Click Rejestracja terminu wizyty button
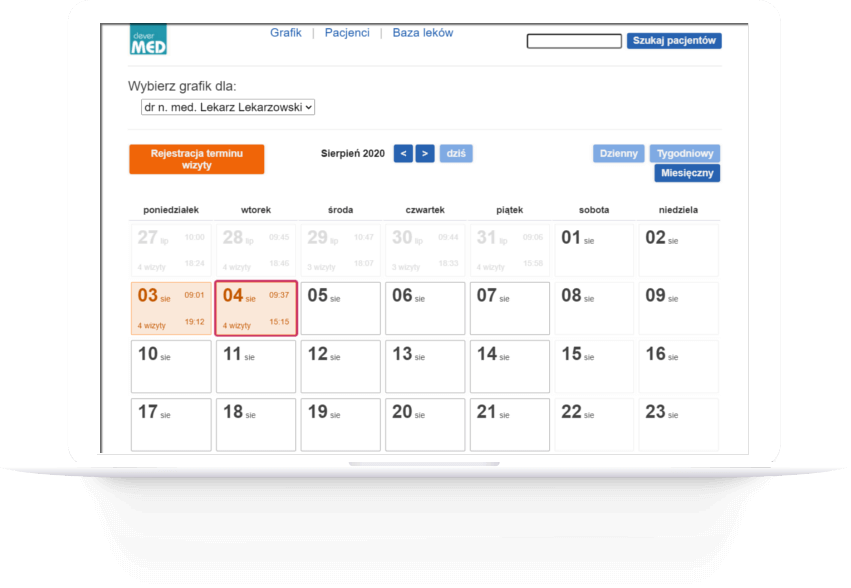 196,159
